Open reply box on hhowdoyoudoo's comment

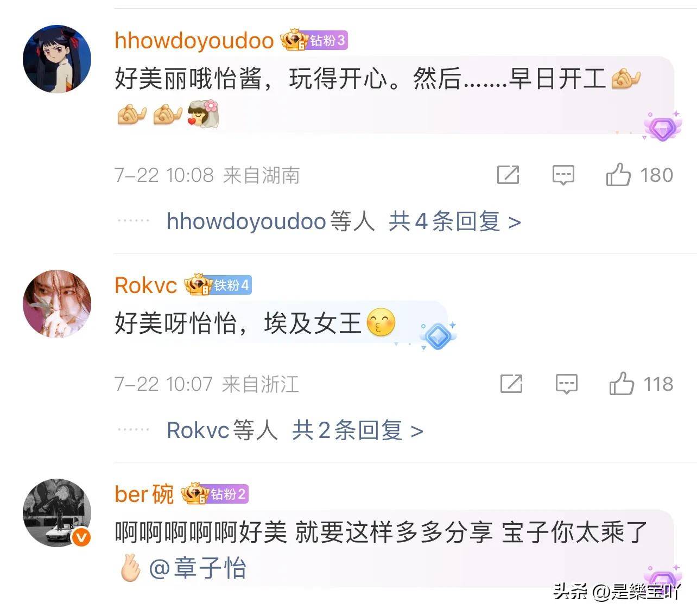click(x=563, y=175)
